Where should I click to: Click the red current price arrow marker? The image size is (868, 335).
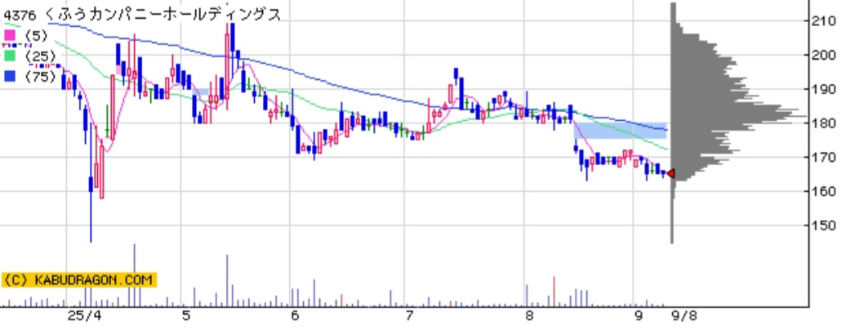670,174
